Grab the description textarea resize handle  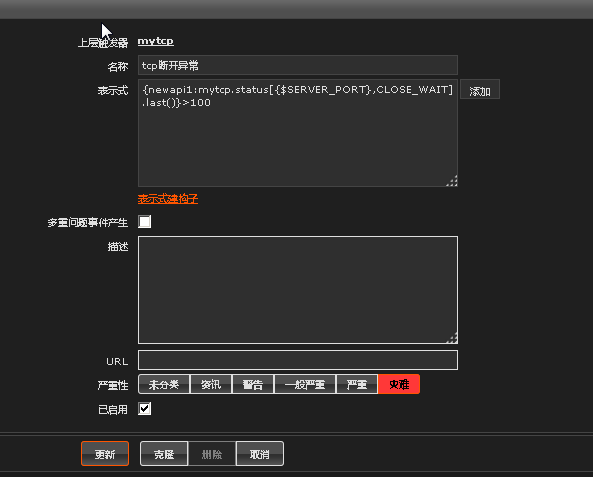(x=452, y=338)
